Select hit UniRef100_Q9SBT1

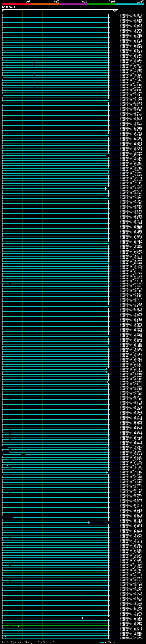[x=131, y=27]
